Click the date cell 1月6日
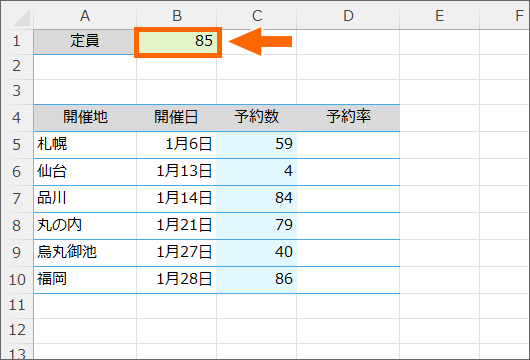The image size is (530, 360). point(176,145)
